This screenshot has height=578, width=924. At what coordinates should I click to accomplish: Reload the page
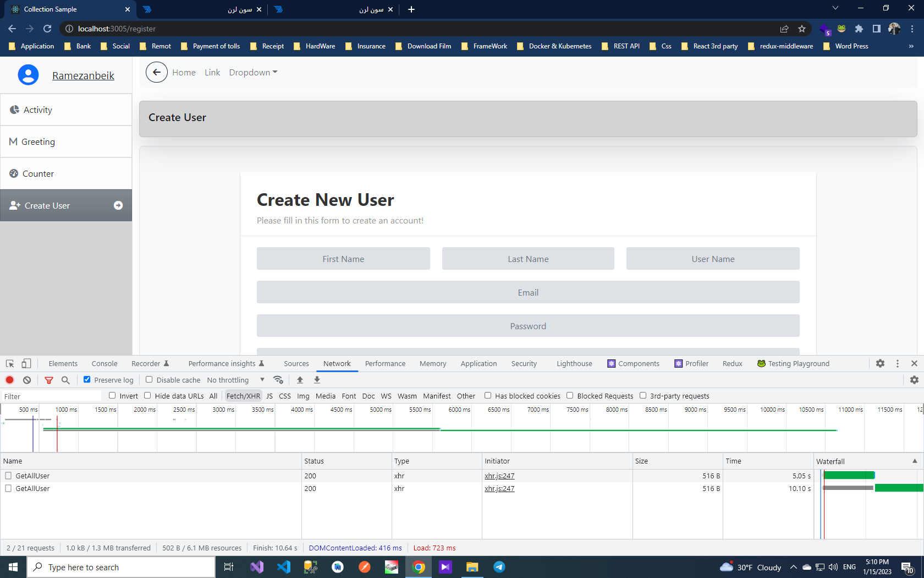[47, 29]
